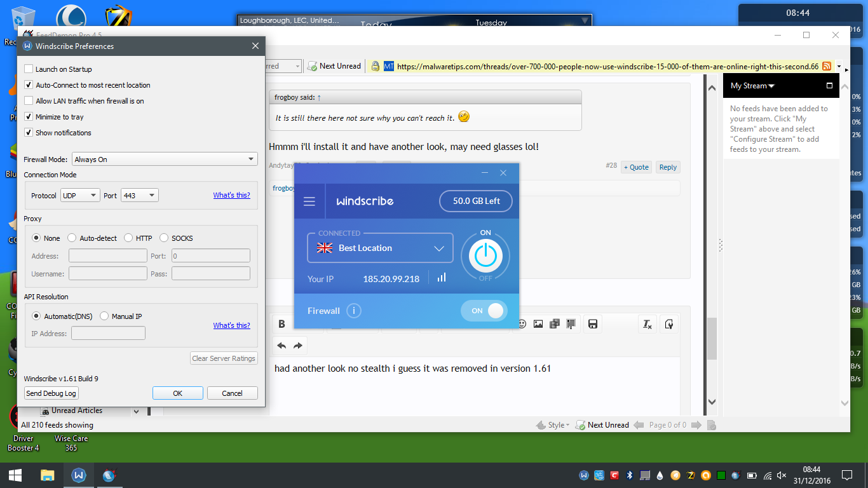Click the redo arrow in the reply editor
Viewport: 868px width, 488px height.
(298, 346)
